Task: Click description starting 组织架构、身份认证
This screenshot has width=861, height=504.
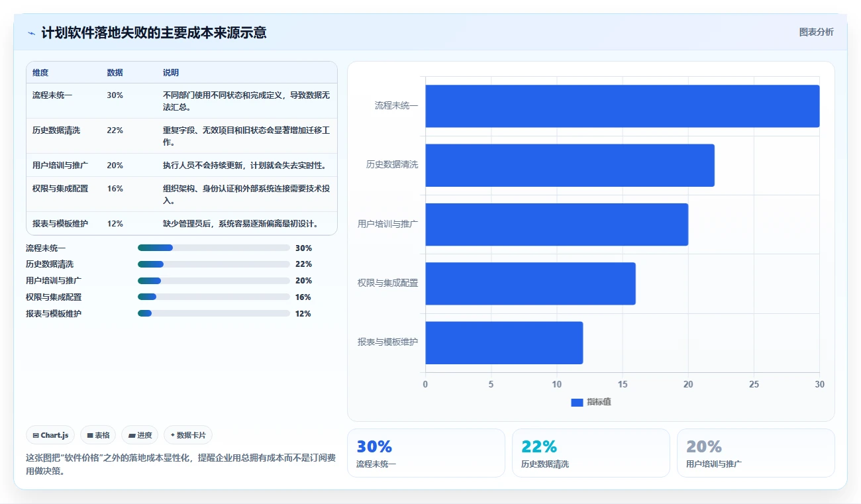Action: (246, 195)
